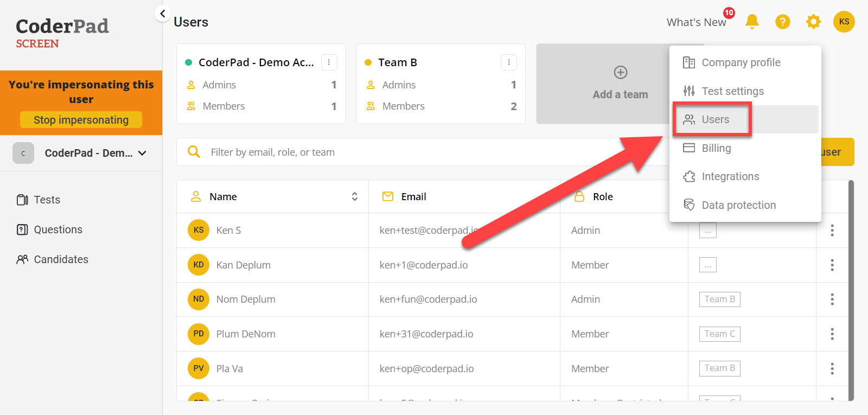The width and height of the screenshot is (868, 415).
Task: Open row actions menu for Ken S
Action: (832, 231)
